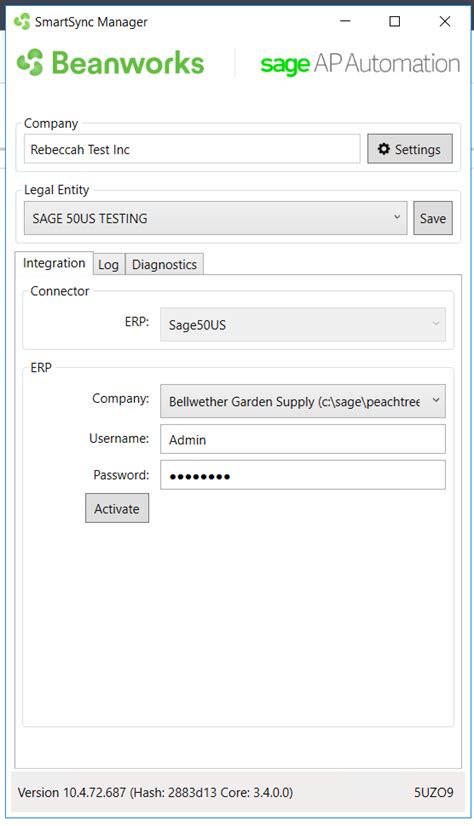Expand the ERP connector dropdown Sage50US
Screen dimensions: 474x826
[303, 324]
